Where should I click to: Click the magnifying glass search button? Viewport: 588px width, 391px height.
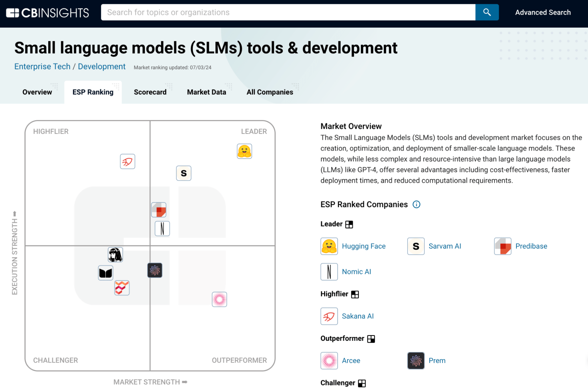487,12
